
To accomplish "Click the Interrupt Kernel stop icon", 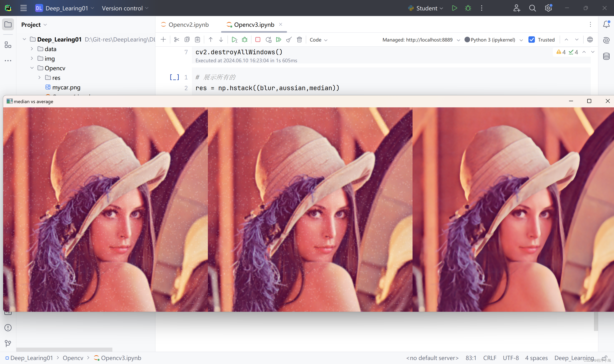I will 258,40.
